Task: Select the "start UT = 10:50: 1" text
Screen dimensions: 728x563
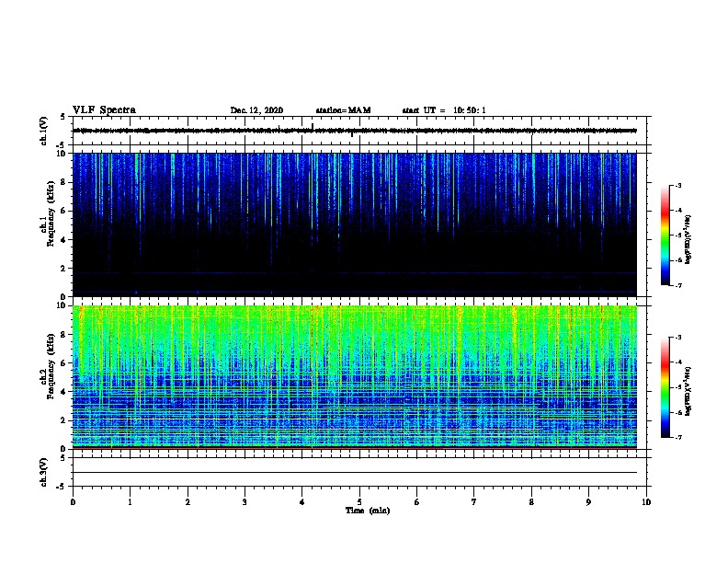Action: tap(444, 110)
